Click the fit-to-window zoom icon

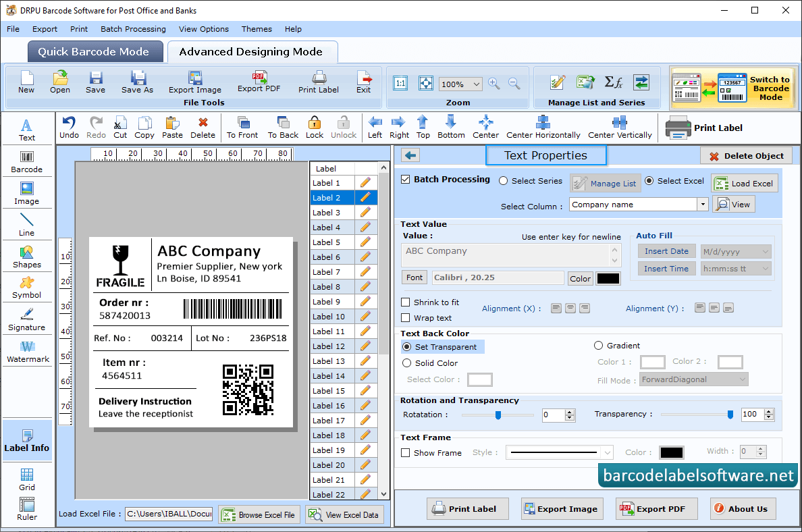pos(425,83)
